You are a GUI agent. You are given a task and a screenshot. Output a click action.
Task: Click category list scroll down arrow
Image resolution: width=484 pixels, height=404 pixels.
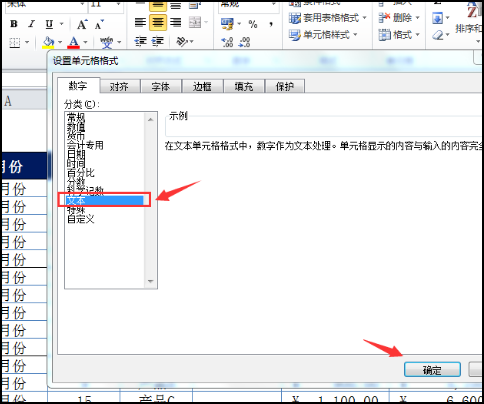[150, 281]
